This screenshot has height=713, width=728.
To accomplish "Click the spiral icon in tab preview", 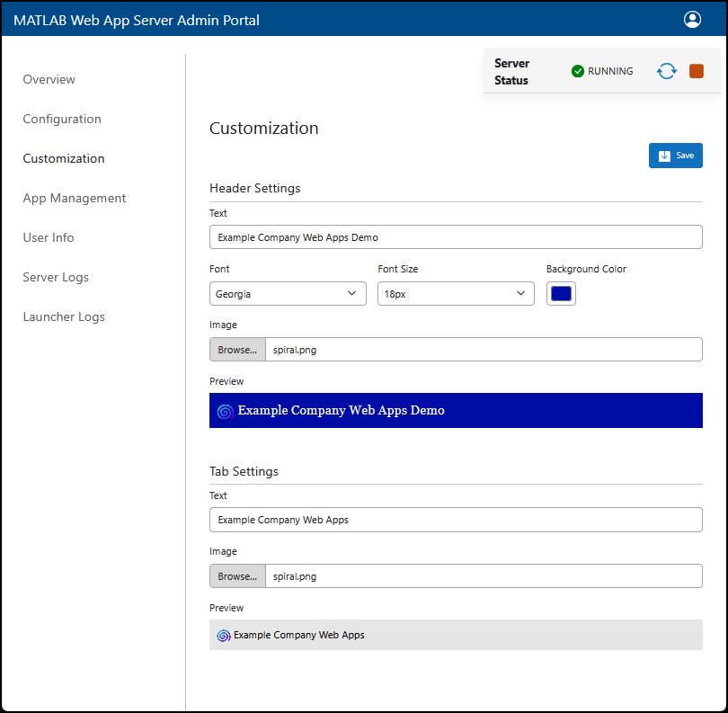I will [x=222, y=635].
